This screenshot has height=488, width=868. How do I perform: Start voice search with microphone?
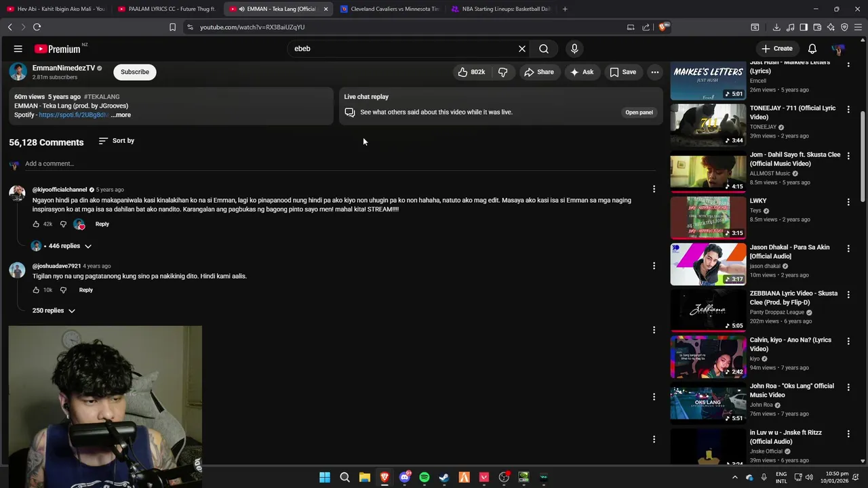574,49
